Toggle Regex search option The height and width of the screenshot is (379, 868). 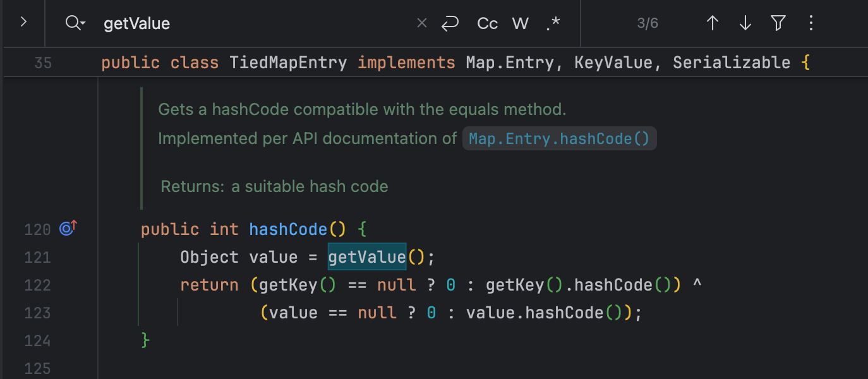[x=553, y=23]
